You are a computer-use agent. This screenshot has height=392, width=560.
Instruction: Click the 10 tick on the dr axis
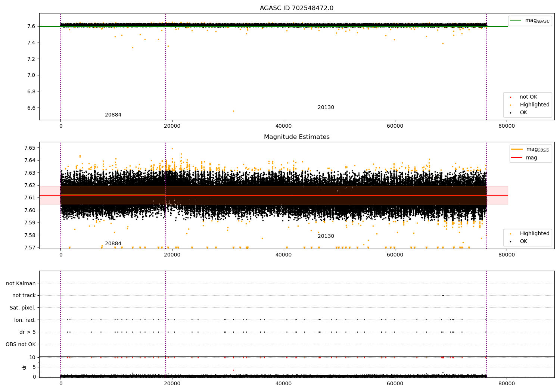pyautogui.click(x=32, y=358)
